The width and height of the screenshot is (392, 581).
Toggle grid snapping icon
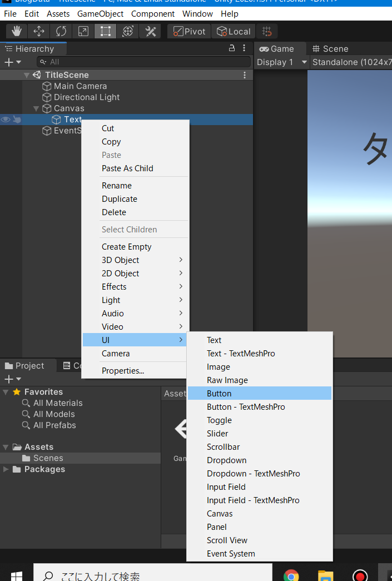click(x=267, y=32)
